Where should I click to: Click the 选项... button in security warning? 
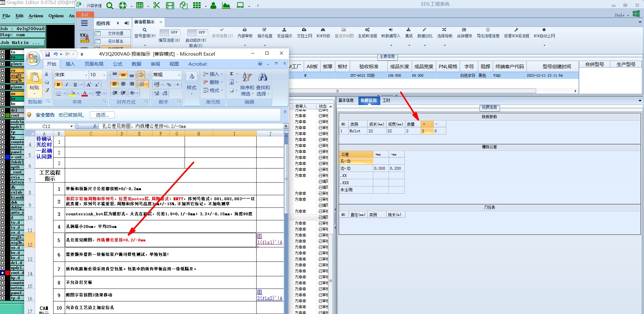coord(102,115)
